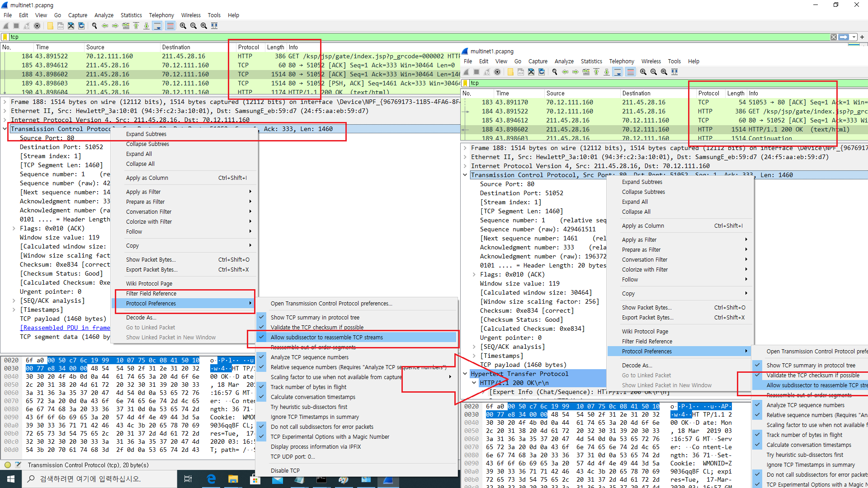Open Windows Start menu
868x488 pixels.
click(11, 479)
